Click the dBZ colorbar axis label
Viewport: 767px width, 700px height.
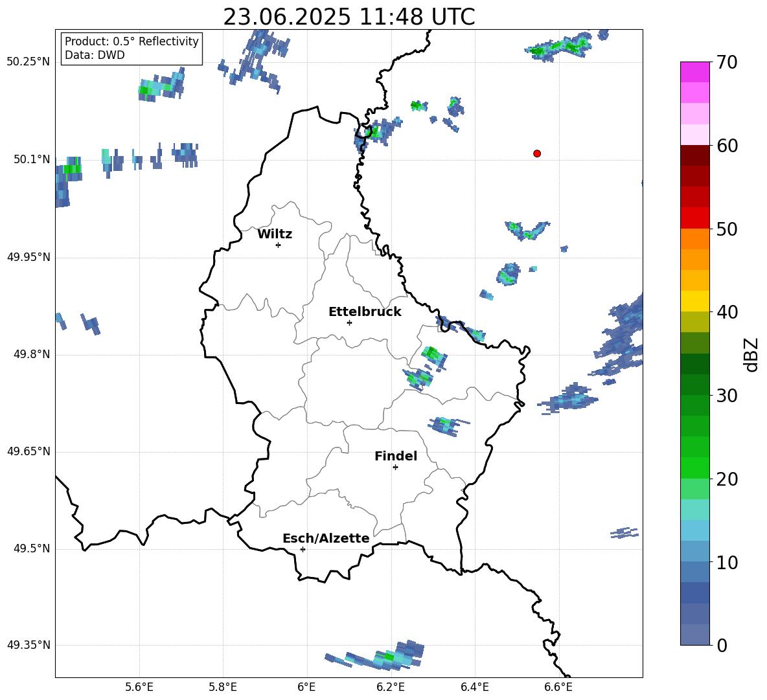[x=752, y=354]
